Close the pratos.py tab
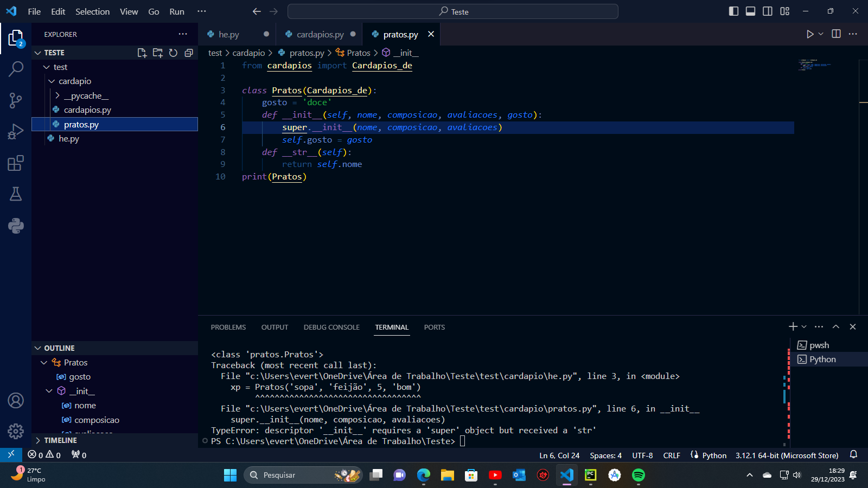 pyautogui.click(x=431, y=34)
